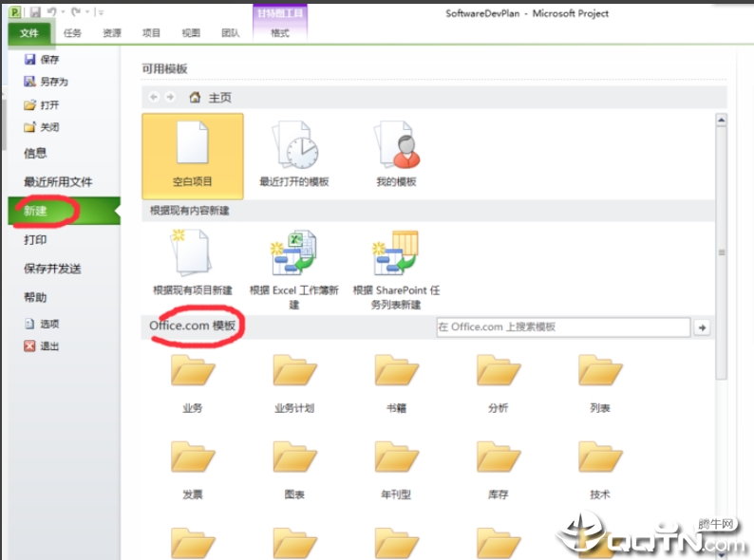Choose 根据现有项目新建 option
Image resolution: width=754 pixels, height=560 pixels.
pos(192,263)
